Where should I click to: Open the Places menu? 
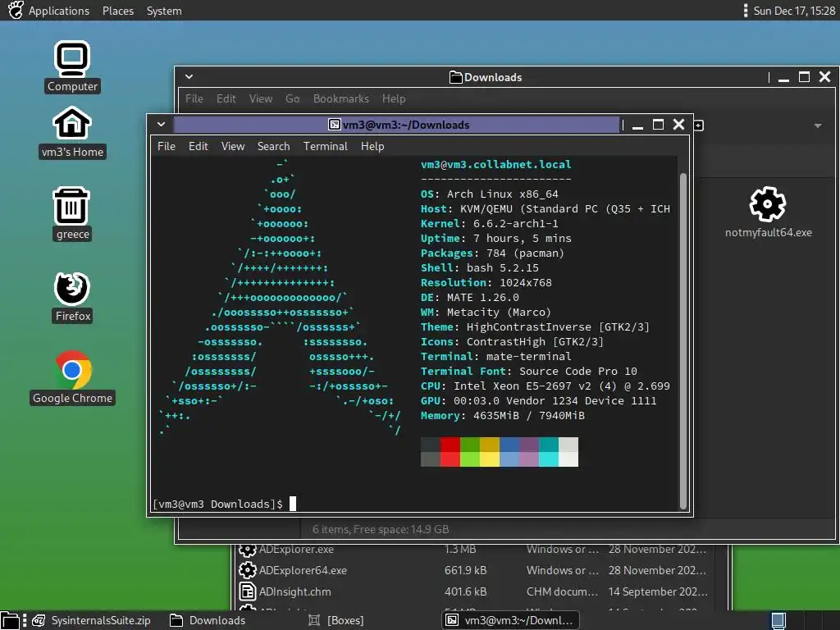pyautogui.click(x=118, y=11)
